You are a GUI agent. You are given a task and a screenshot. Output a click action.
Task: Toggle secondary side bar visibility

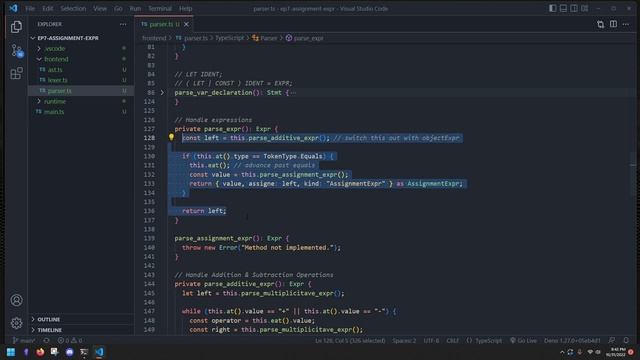pos(574,8)
